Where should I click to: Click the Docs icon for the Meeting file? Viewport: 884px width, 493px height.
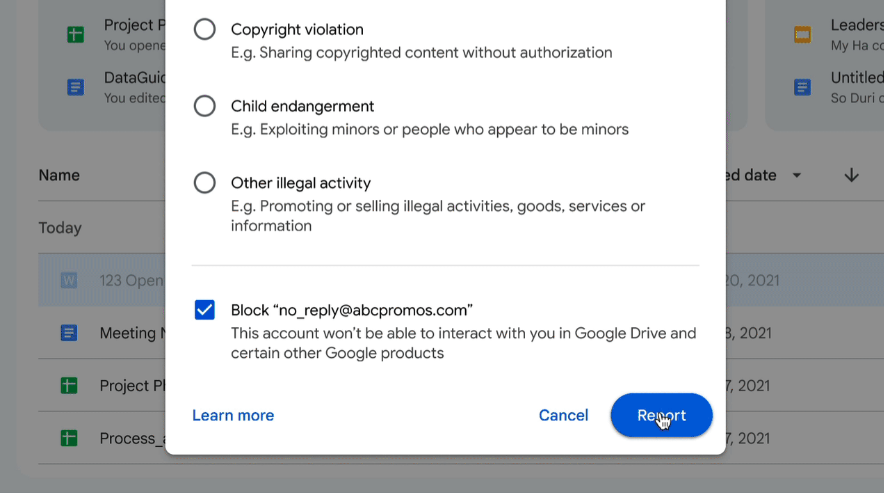tap(69, 333)
